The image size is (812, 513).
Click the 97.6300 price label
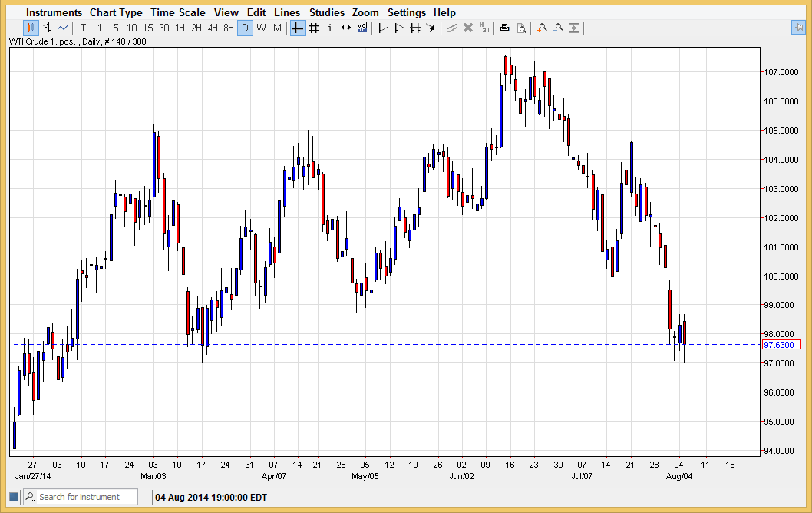coord(781,345)
